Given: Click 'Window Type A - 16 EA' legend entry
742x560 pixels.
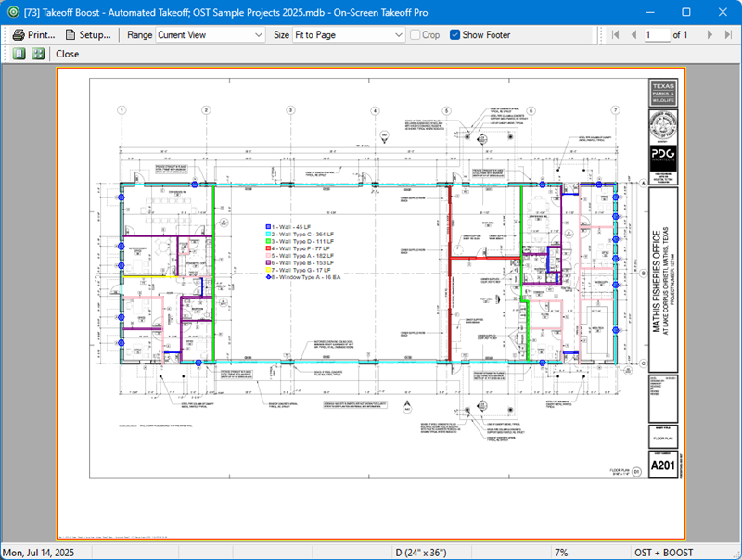Looking at the screenshot, I should pyautogui.click(x=306, y=277).
